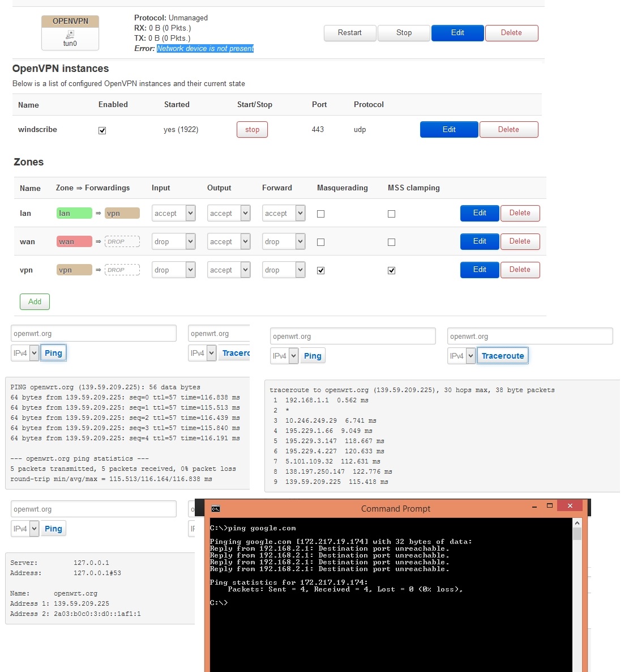Restart the OPENVPN interface

[350, 33]
